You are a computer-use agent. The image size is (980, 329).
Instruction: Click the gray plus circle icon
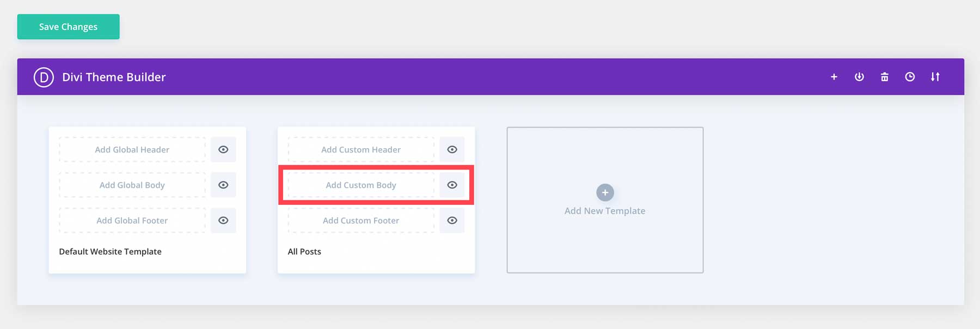coord(605,192)
